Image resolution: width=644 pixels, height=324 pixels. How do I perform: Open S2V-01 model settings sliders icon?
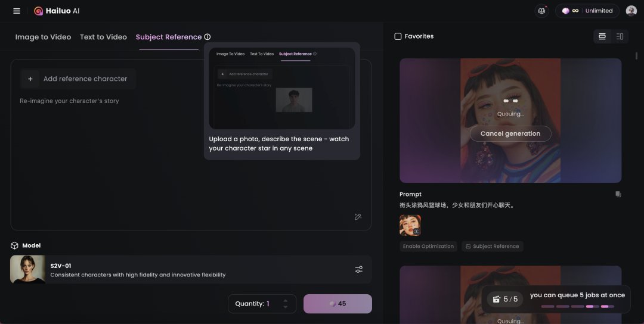point(358,269)
